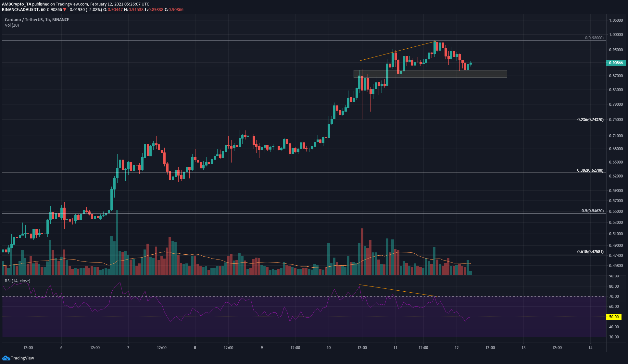
Task: Select the Vol (20) indicator label
Action: coord(12,25)
